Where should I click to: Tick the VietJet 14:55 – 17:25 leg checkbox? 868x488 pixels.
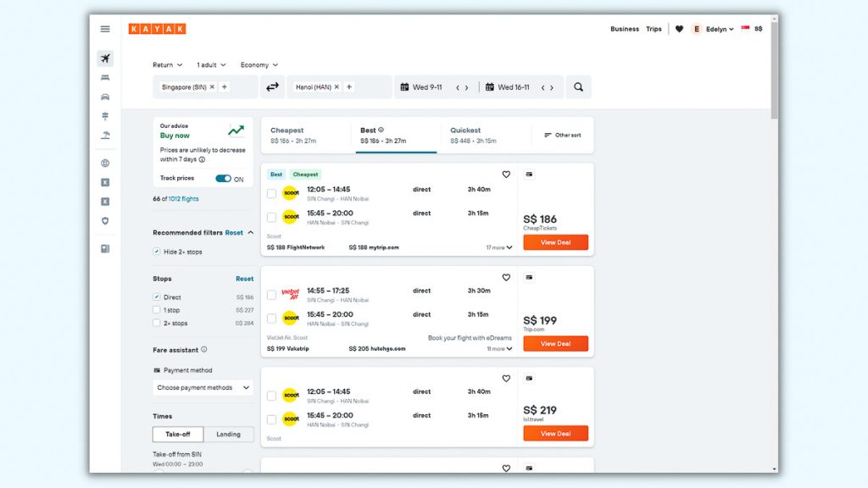[x=271, y=295]
